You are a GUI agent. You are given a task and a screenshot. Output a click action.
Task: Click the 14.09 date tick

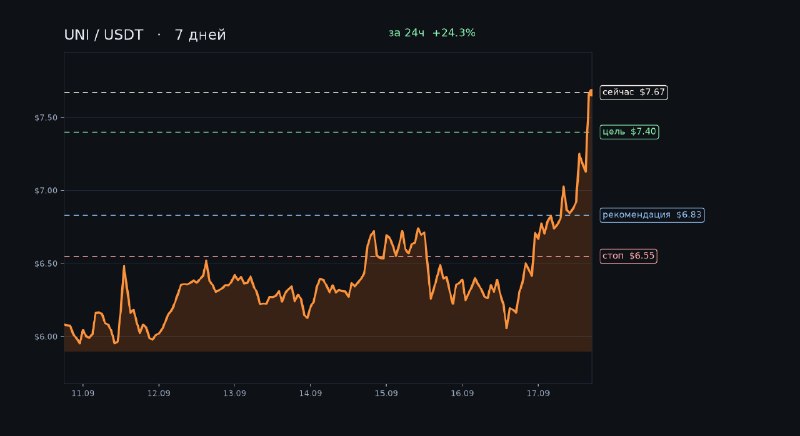[x=310, y=394]
